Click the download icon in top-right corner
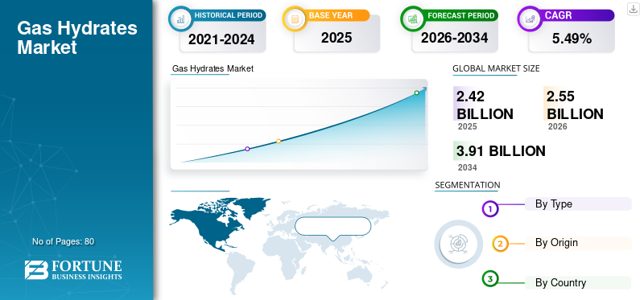The image size is (644, 300). point(634,9)
